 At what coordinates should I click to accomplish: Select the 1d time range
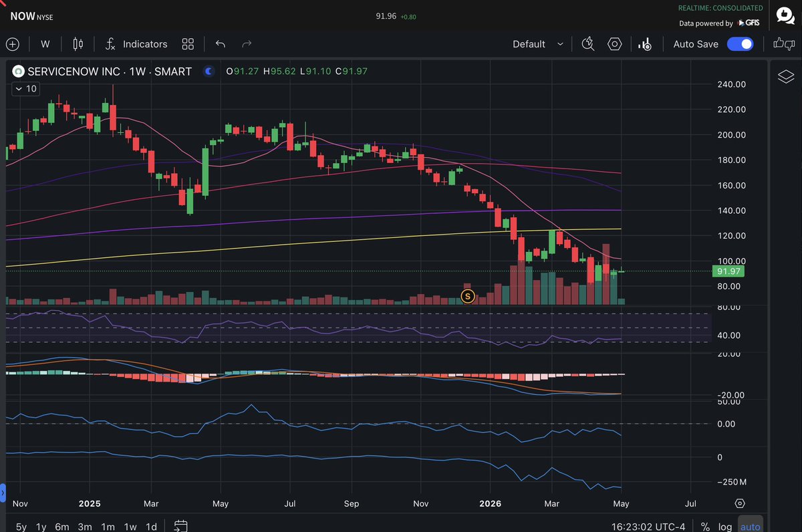(x=152, y=526)
